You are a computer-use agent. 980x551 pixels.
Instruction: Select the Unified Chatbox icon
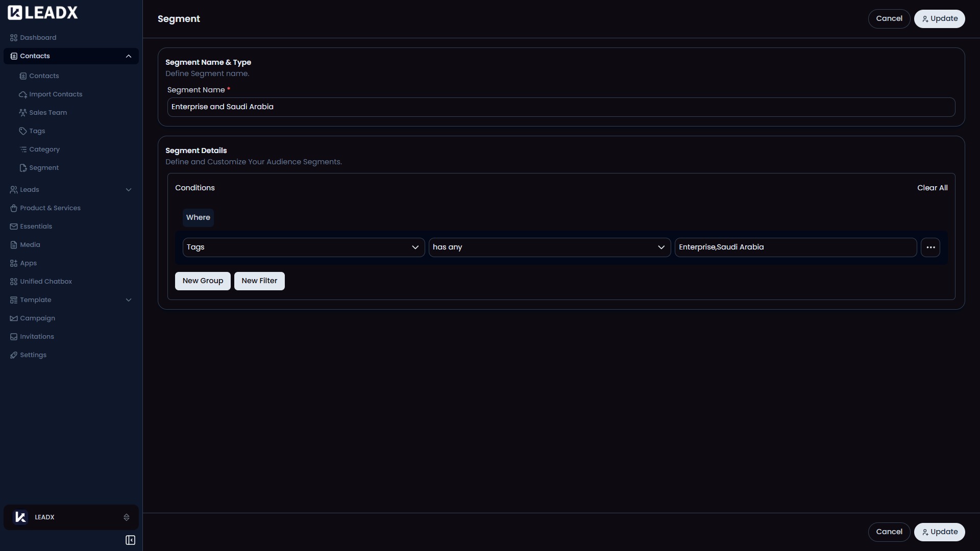[13, 281]
